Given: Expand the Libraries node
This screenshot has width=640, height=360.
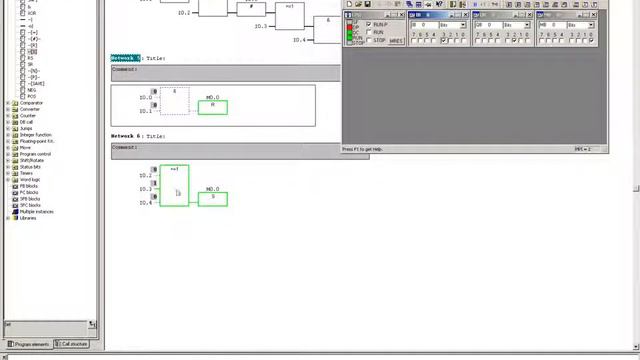Looking at the screenshot, I should pos(8,218).
